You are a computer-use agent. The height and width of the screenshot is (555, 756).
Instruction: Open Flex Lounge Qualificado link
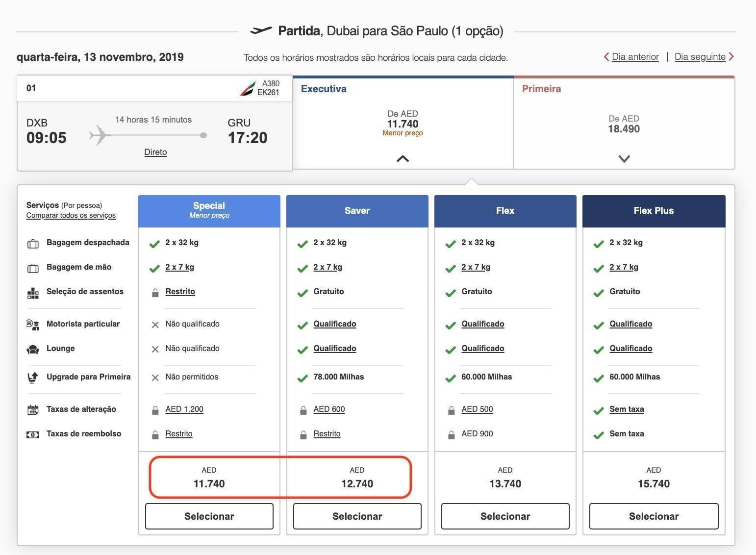point(482,349)
